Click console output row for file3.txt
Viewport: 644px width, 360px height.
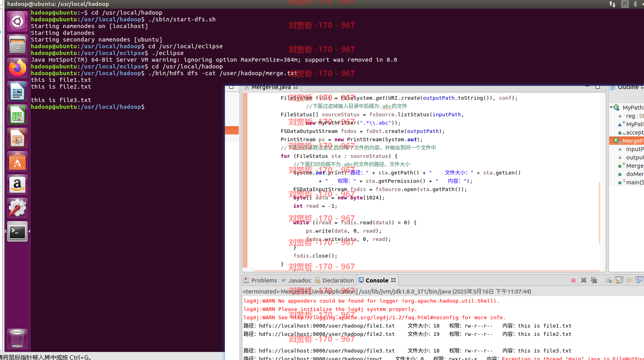tap(408, 351)
